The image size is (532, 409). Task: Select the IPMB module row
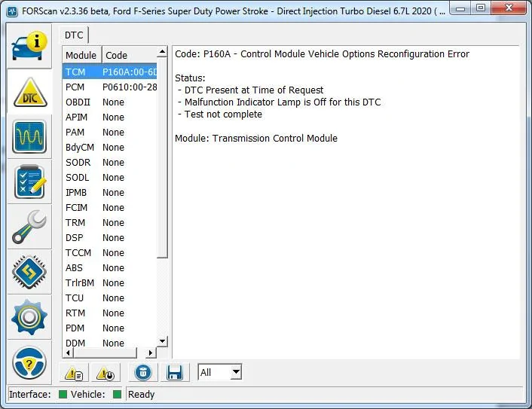pos(109,193)
